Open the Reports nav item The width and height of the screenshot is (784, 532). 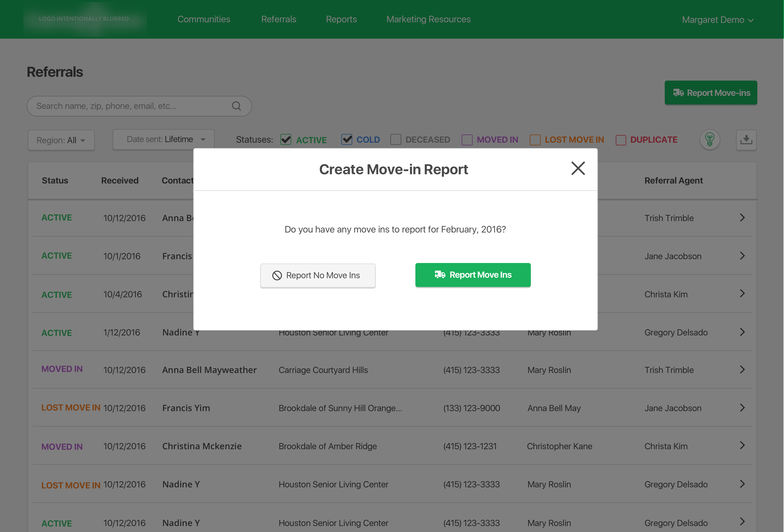click(341, 19)
